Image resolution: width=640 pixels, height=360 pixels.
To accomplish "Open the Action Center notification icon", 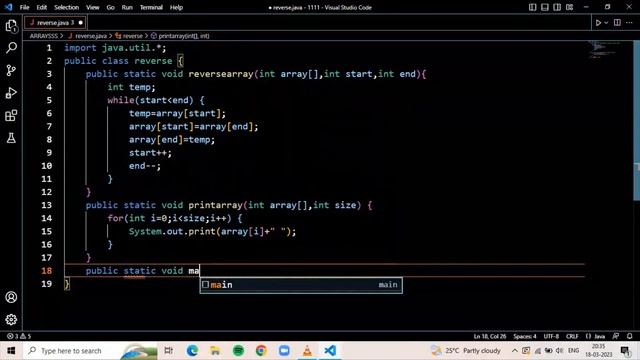I will click(x=625, y=350).
